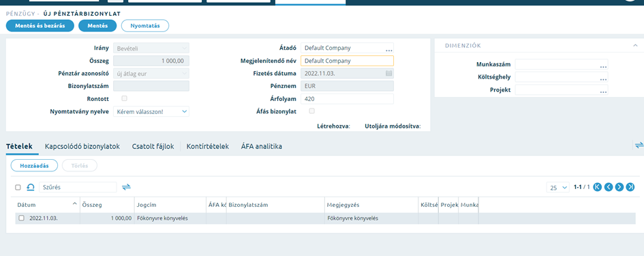
Task: Toggle the Áfás bizonylat checkbox
Action: [311, 111]
